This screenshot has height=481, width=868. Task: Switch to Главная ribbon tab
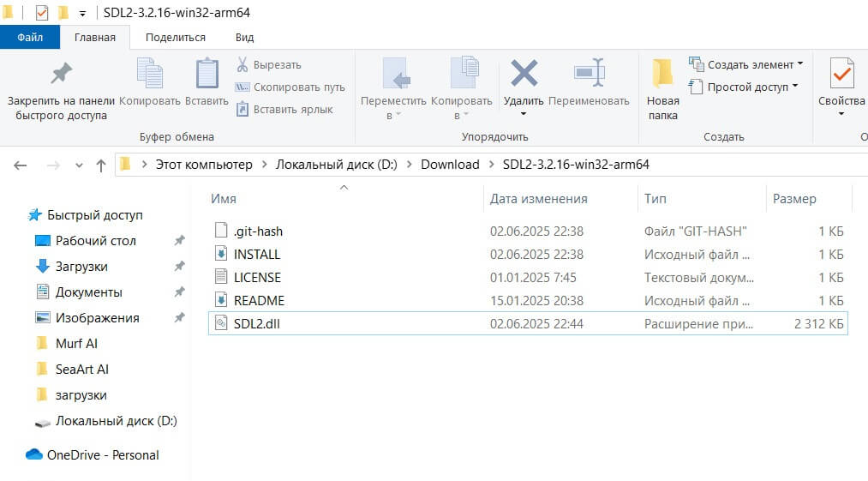click(95, 37)
